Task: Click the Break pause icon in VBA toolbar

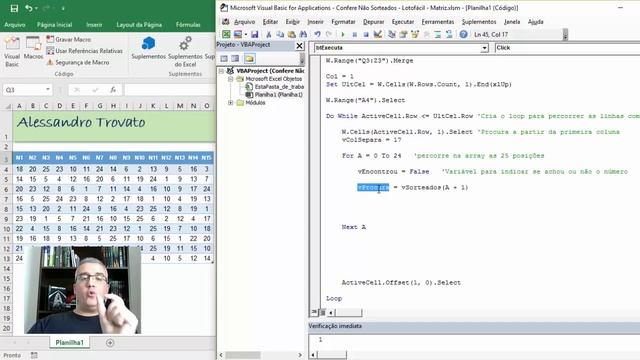Action: coord(354,34)
